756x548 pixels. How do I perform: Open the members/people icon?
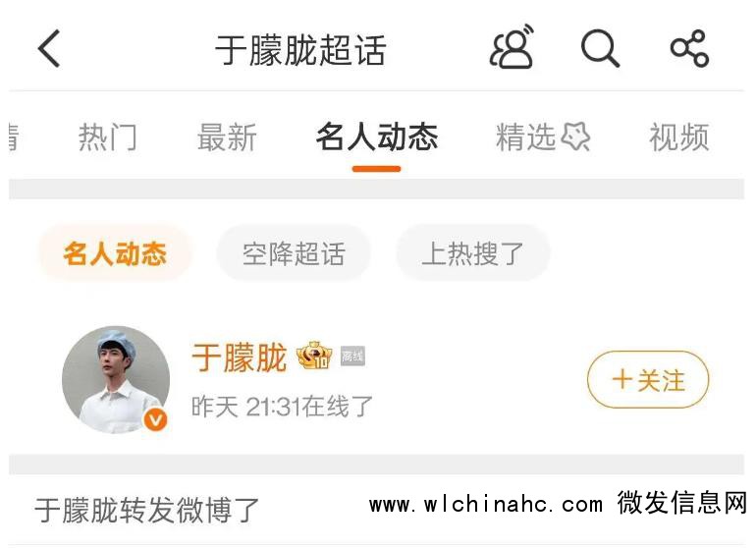[x=513, y=47]
